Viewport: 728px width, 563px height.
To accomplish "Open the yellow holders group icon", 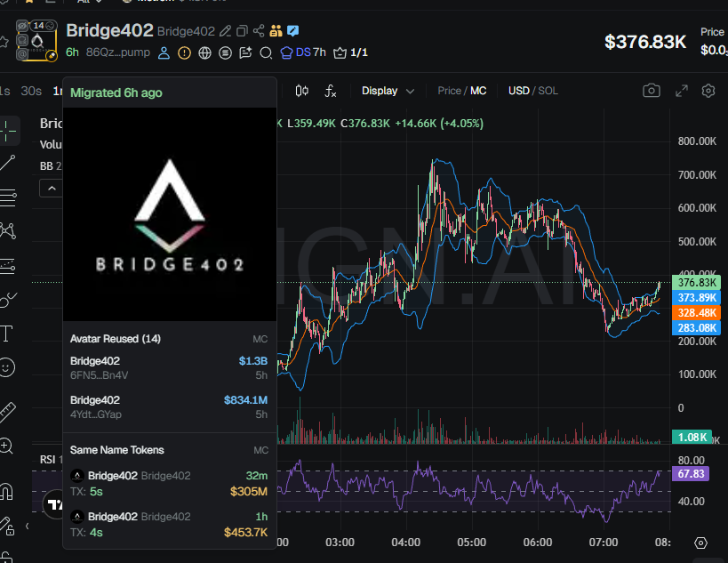I will click(x=276, y=30).
